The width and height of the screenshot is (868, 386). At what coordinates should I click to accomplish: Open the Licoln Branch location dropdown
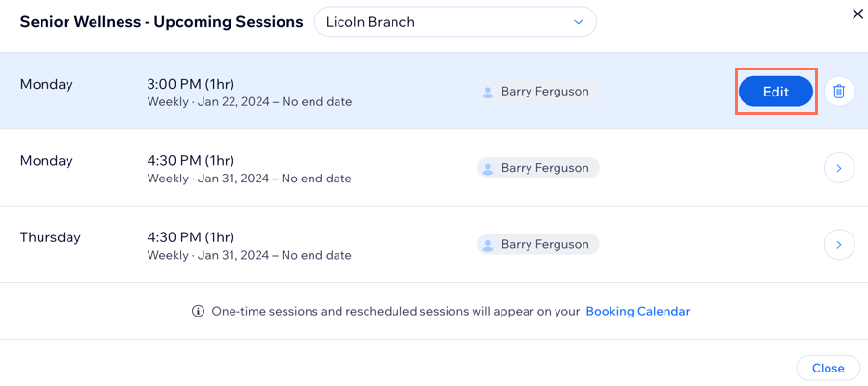[455, 22]
